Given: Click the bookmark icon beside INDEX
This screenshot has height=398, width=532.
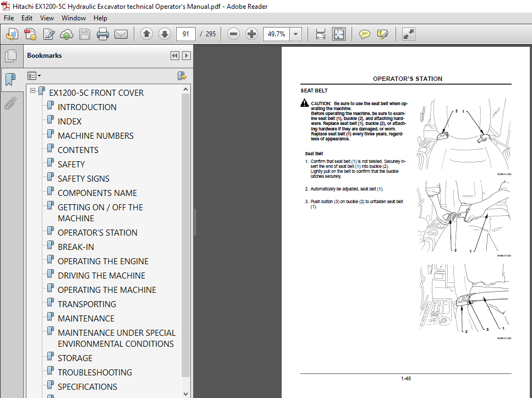Looking at the screenshot, I should pos(50,120).
